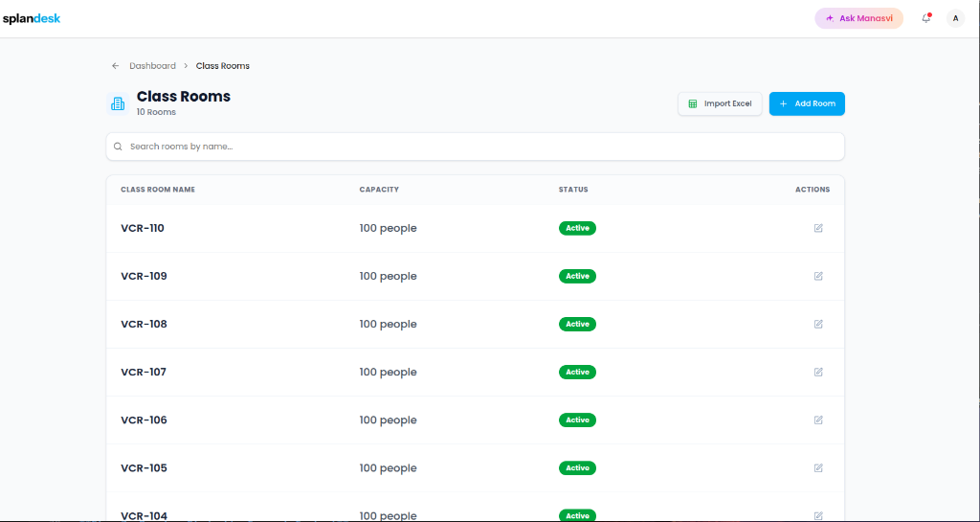
Task: Click edit pencil icon for VCR-106
Action: point(818,420)
